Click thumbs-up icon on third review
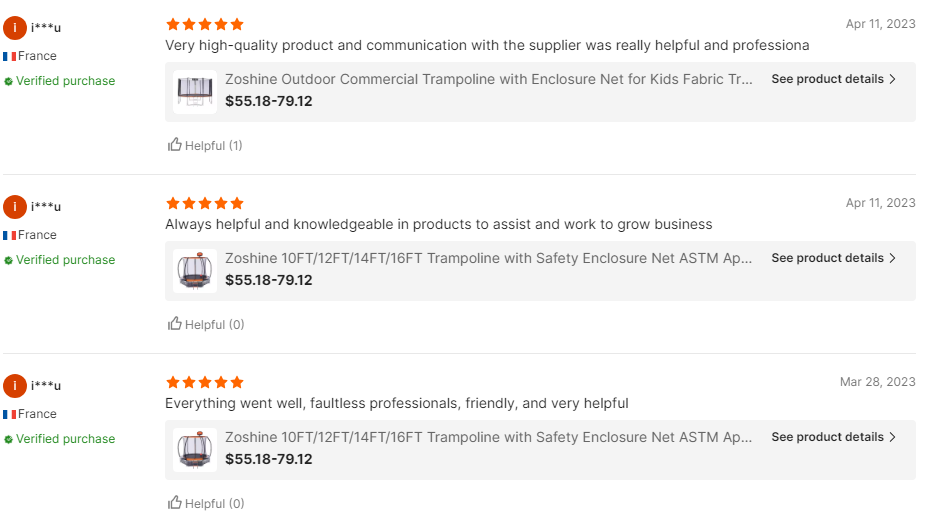 [175, 503]
